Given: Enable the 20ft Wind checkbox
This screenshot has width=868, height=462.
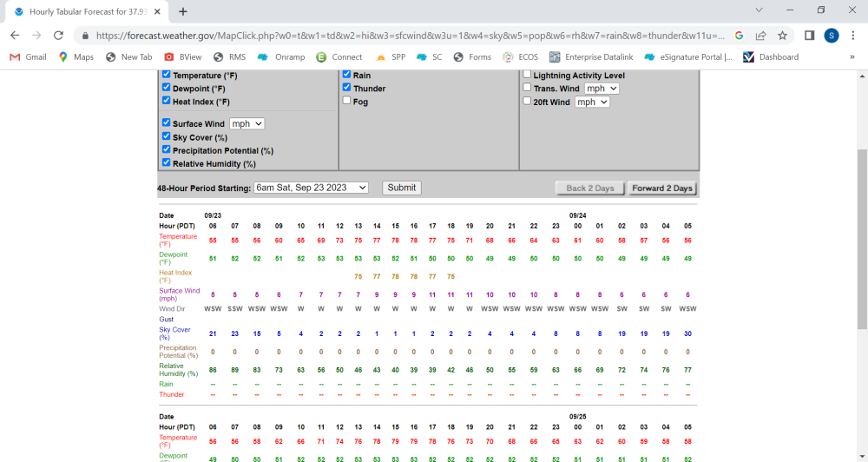Looking at the screenshot, I should (x=527, y=101).
